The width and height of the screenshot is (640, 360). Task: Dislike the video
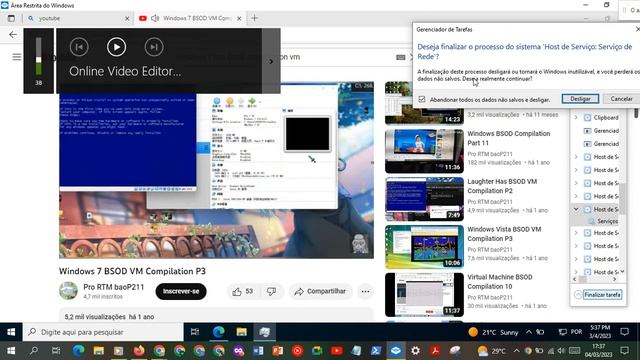click(271, 291)
